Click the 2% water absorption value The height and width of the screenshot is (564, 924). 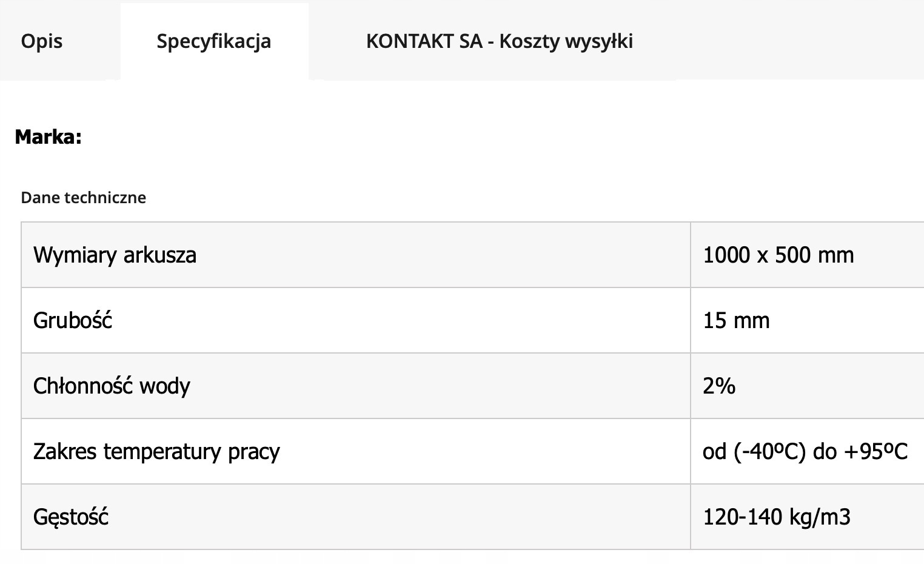(x=719, y=386)
